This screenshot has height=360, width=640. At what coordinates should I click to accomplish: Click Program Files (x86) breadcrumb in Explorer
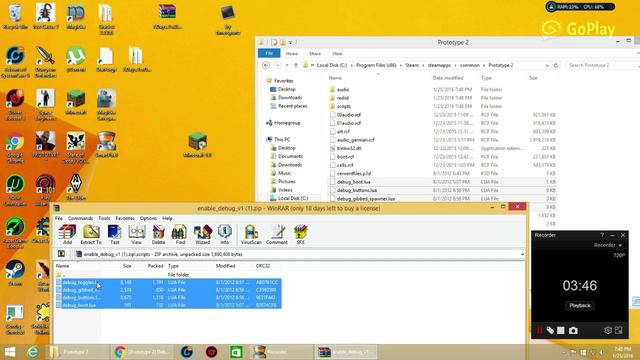(x=376, y=65)
